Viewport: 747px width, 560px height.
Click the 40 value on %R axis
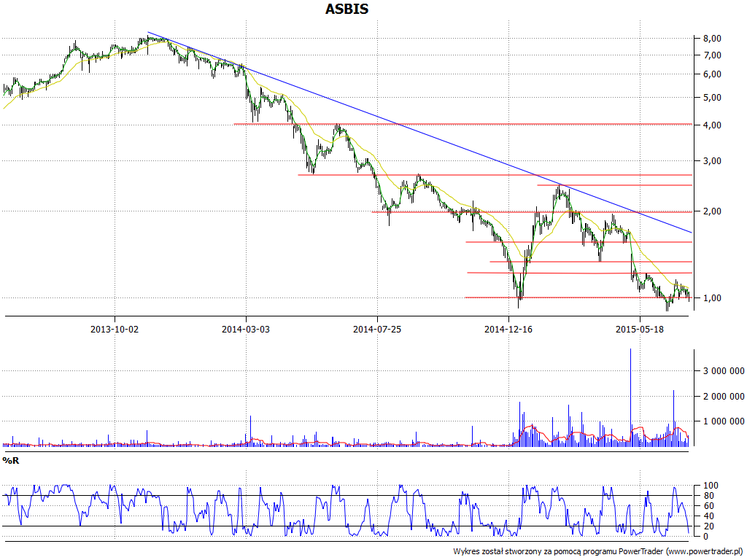pyautogui.click(x=709, y=517)
